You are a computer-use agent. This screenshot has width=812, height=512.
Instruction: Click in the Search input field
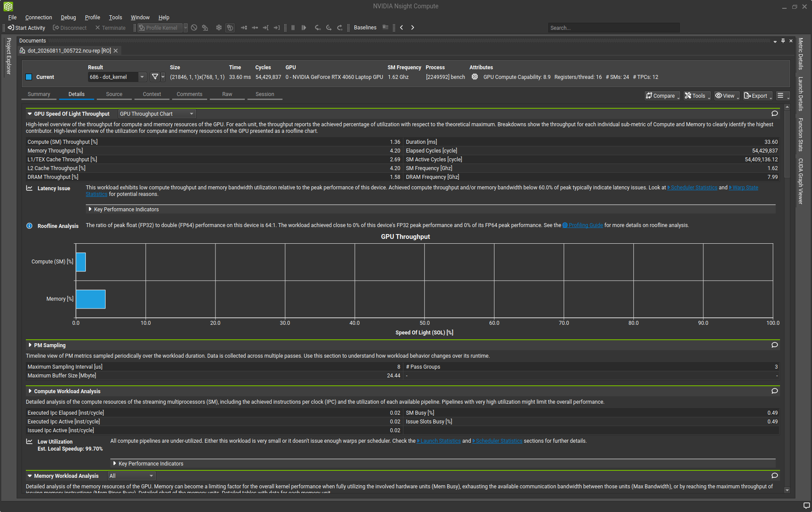tap(614, 28)
